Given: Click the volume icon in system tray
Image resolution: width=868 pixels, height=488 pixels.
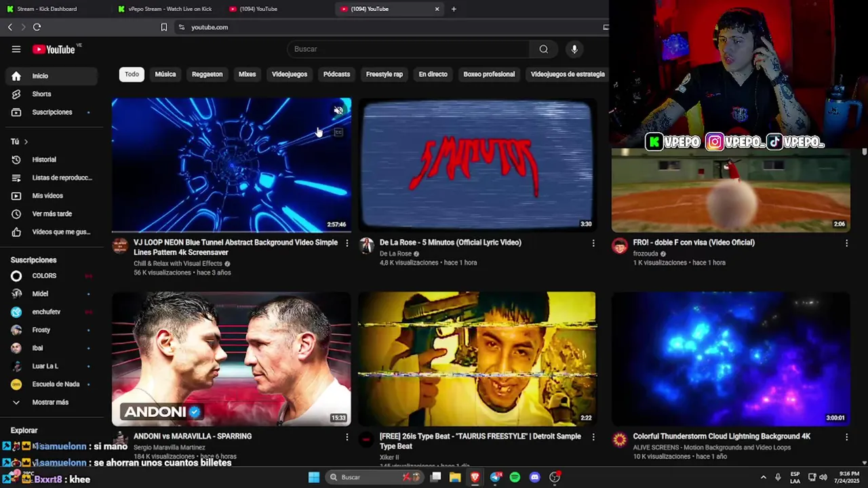Looking at the screenshot, I should click(x=824, y=477).
